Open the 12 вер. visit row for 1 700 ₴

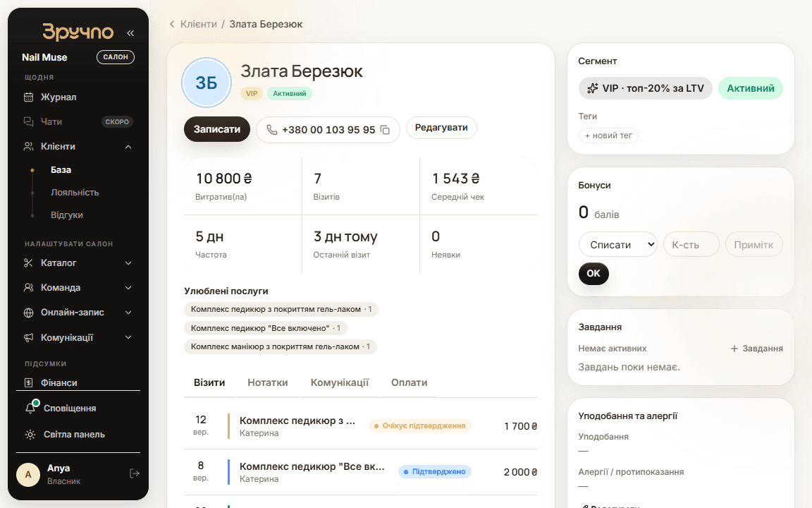(361, 426)
